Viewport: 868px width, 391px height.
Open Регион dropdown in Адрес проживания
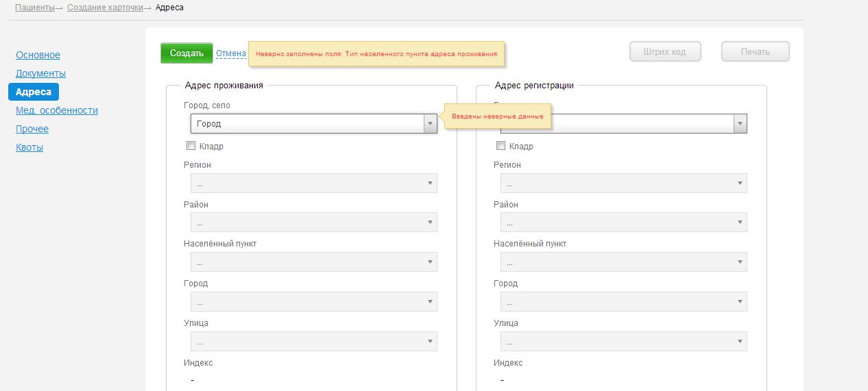(x=313, y=184)
